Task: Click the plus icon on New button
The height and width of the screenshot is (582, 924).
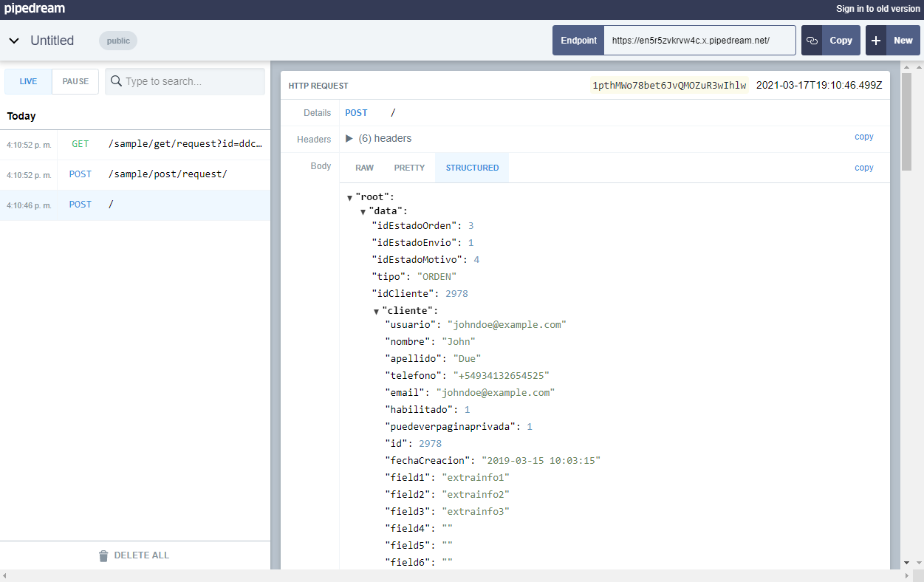Action: point(877,41)
